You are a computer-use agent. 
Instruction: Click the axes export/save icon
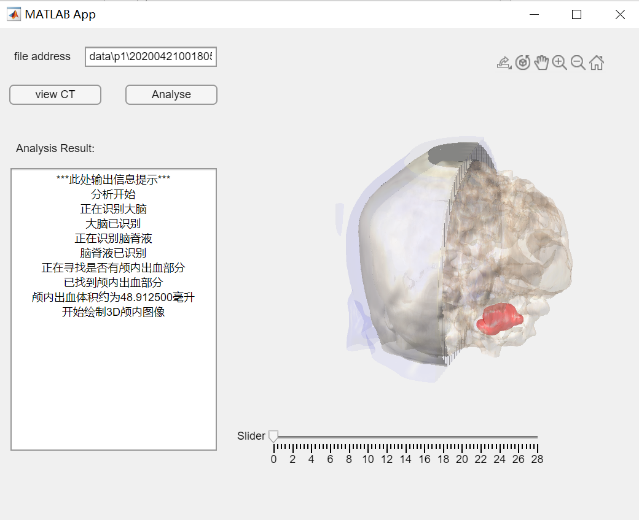pyautogui.click(x=504, y=63)
